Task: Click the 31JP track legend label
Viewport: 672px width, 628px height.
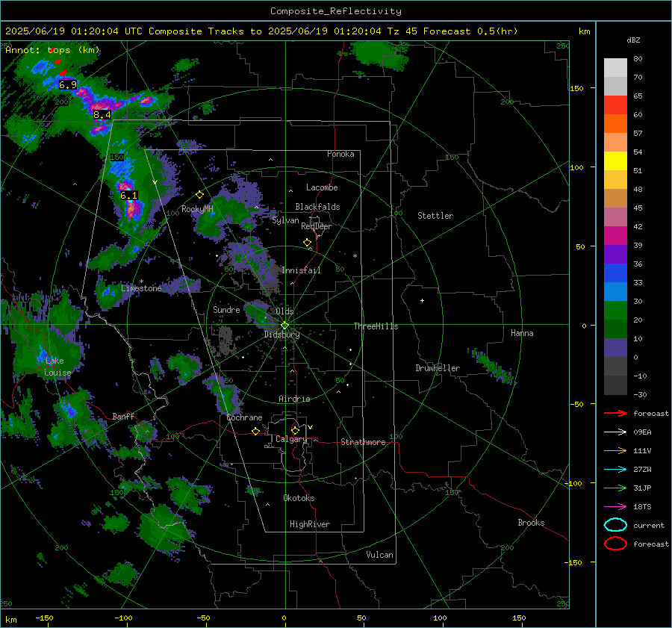Action: 642,488
